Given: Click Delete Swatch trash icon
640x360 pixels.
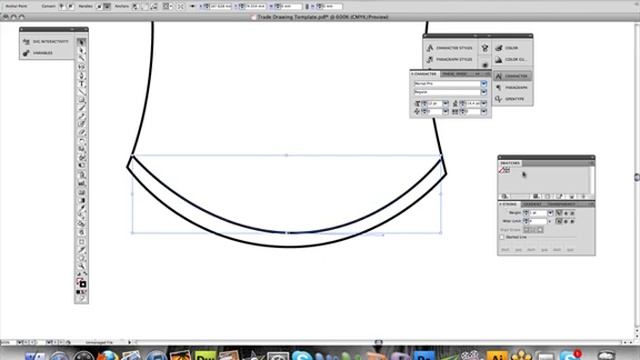Looking at the screenshot, I should click(584, 196).
